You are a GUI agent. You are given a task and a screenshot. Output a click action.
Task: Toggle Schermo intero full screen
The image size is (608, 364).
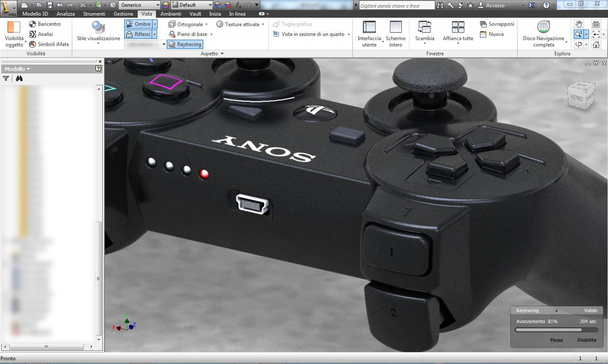tap(395, 34)
